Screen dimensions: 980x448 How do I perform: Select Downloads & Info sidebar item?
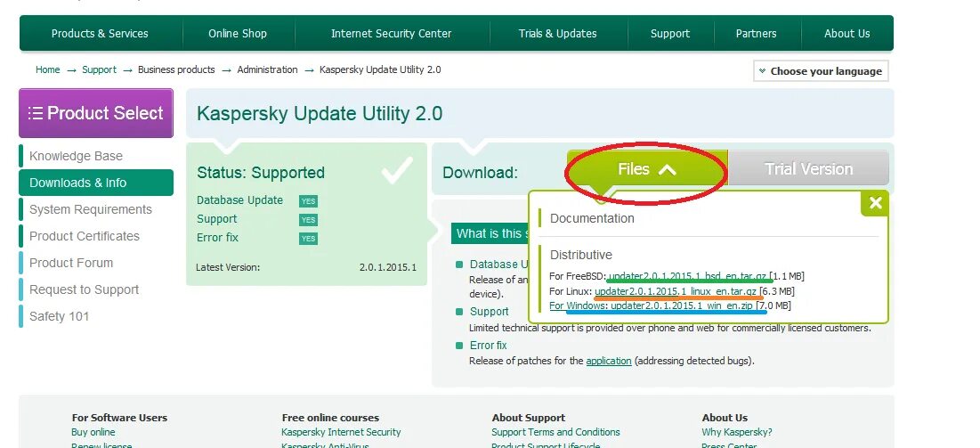click(96, 183)
